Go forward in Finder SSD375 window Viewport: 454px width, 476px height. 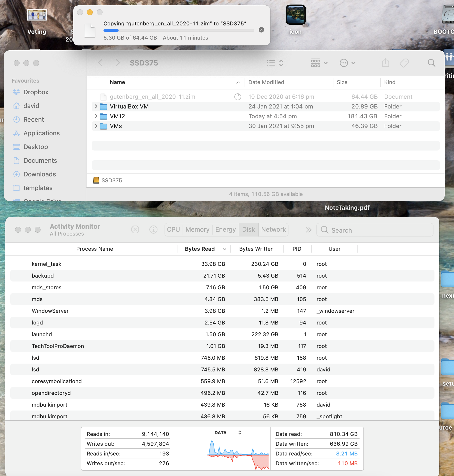tap(118, 63)
